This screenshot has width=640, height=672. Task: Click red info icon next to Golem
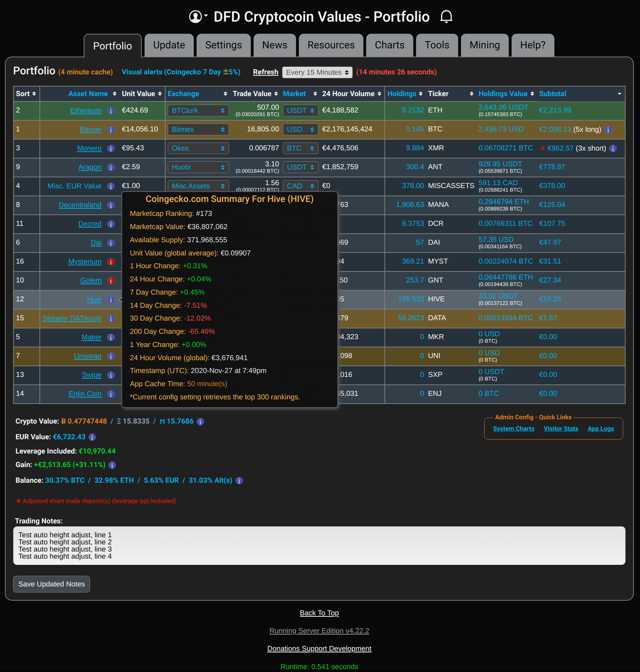111,280
